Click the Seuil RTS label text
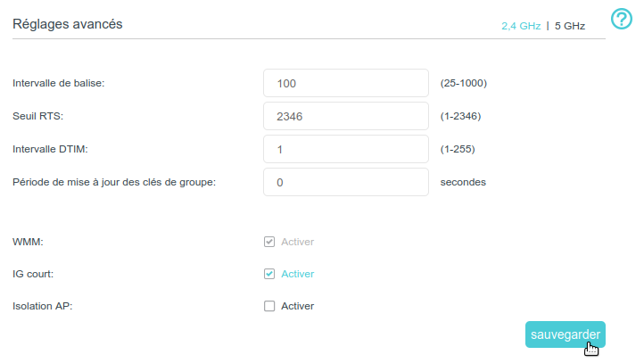This screenshot has height=363, width=644. [x=38, y=116]
